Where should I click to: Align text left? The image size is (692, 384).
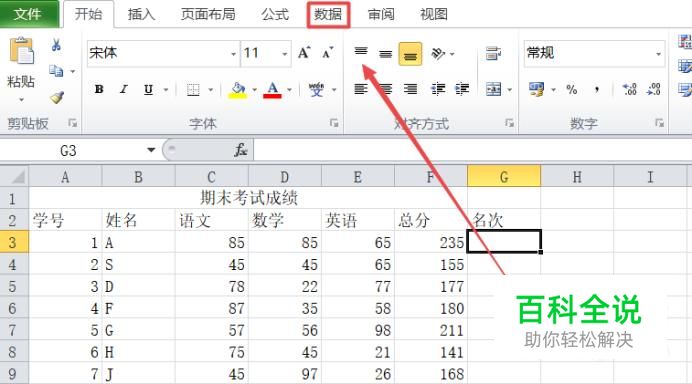click(361, 90)
